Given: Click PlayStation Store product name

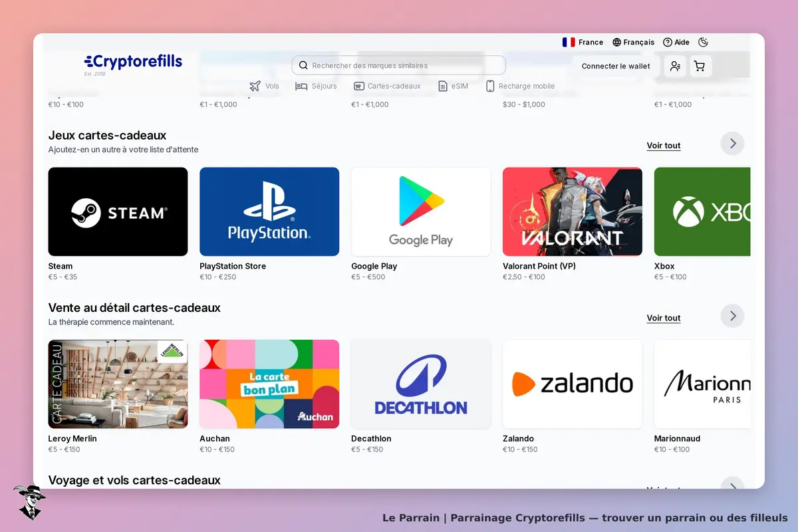Looking at the screenshot, I should (233, 266).
